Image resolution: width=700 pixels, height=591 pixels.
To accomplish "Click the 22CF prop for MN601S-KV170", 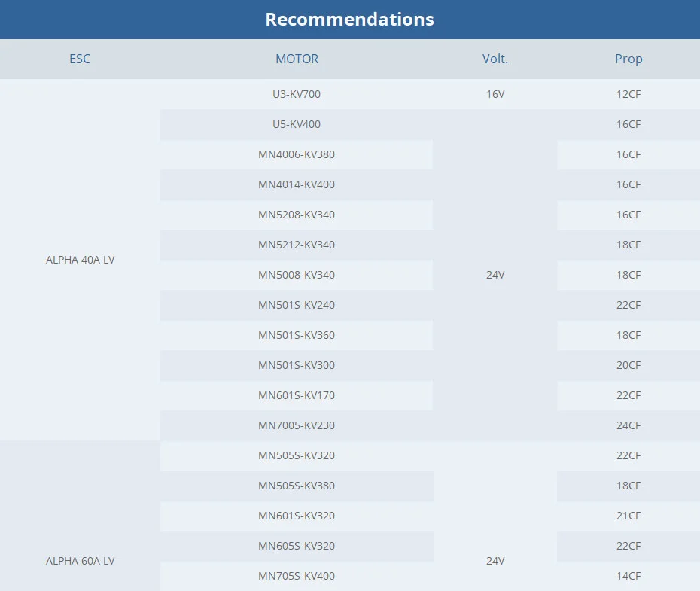I will pos(628,395).
